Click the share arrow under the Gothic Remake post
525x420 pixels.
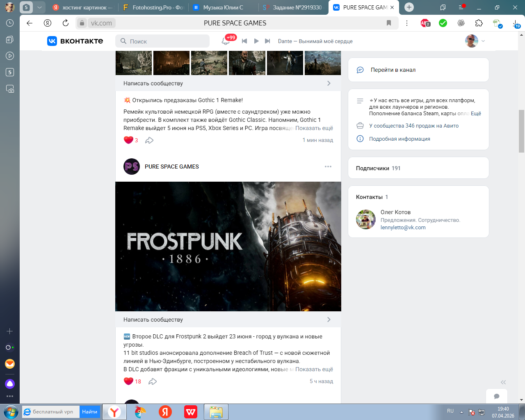tap(149, 140)
